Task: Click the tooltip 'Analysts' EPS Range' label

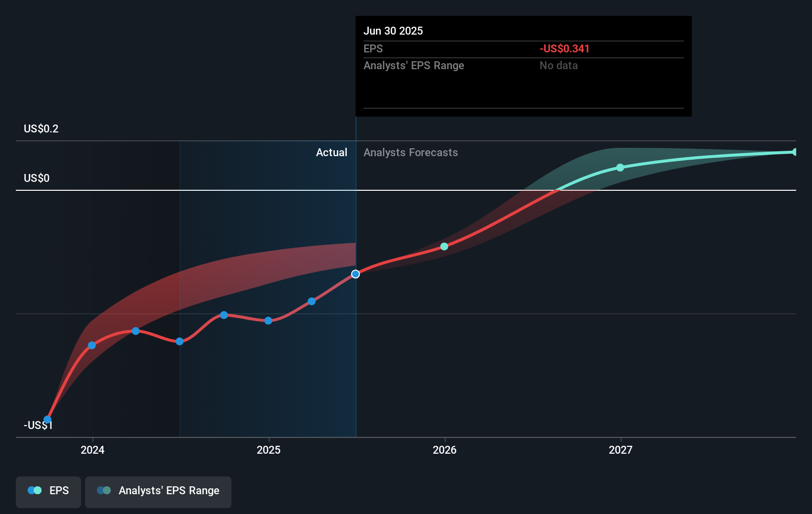Action: (414, 66)
